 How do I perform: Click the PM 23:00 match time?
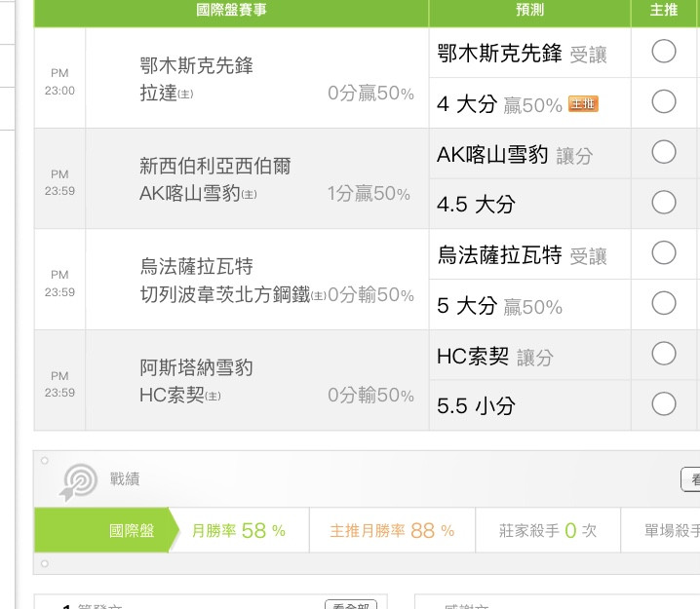[59, 82]
